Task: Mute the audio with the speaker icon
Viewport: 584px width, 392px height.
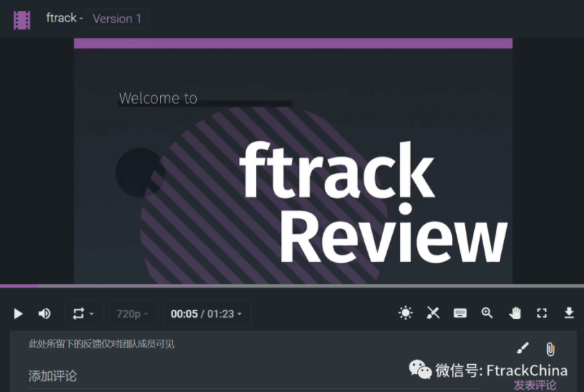Action: [x=44, y=313]
